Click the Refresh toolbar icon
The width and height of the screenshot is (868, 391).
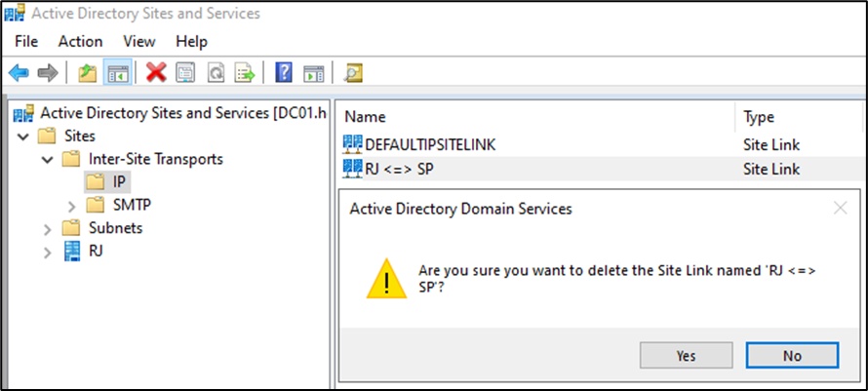(x=215, y=72)
